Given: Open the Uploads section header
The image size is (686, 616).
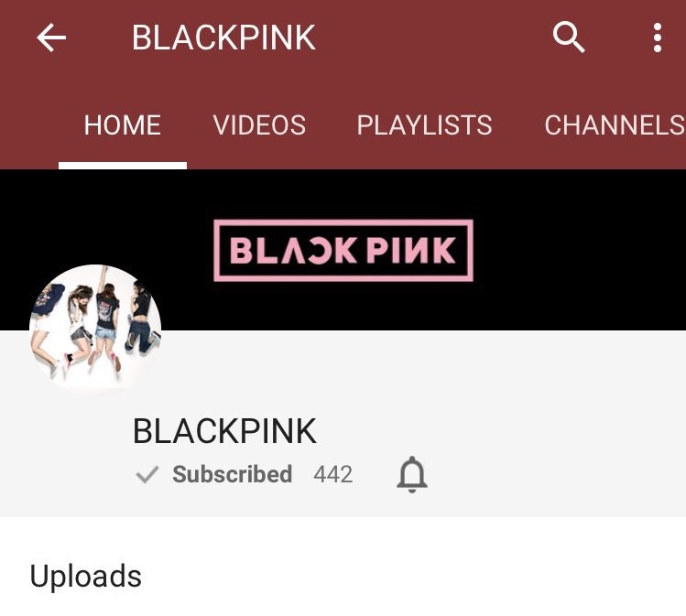Looking at the screenshot, I should click(86, 577).
